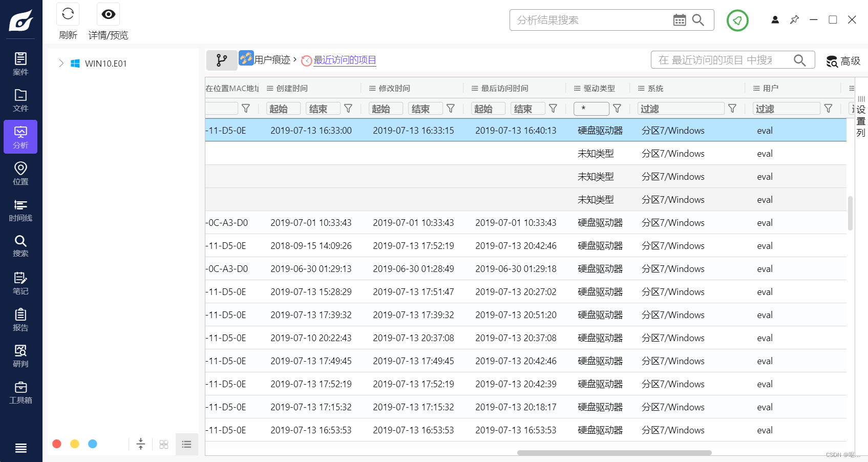Image resolution: width=868 pixels, height=462 pixels.
Task: Click Last Access Time end (结束) field
Action: point(528,109)
